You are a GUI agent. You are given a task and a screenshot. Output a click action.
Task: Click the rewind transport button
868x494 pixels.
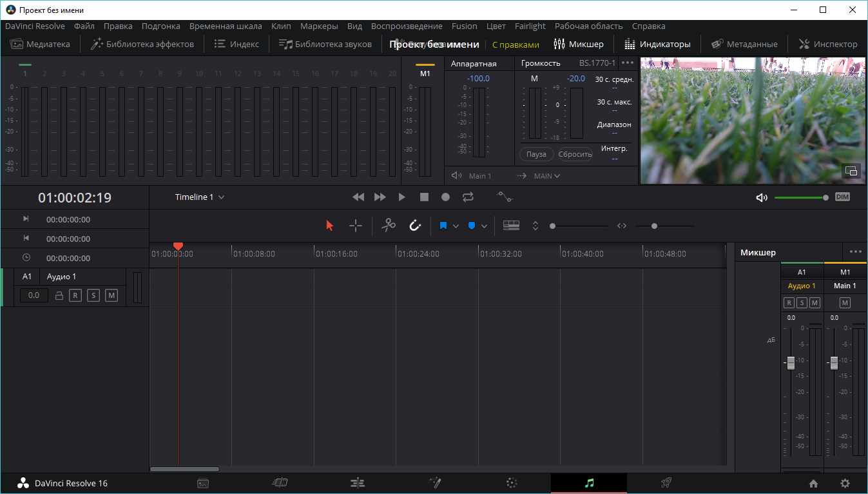[x=358, y=197]
